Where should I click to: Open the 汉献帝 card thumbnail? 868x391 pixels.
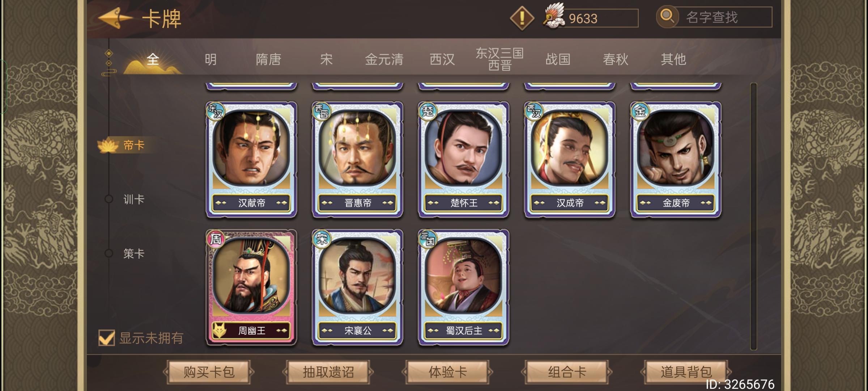pos(251,159)
